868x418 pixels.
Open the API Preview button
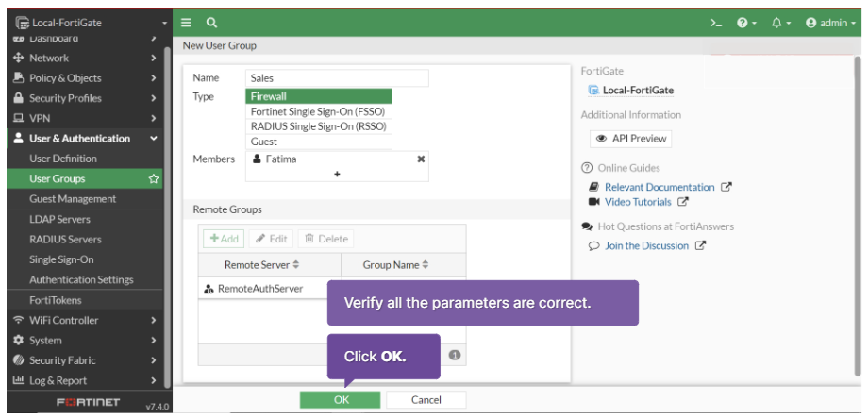631,139
